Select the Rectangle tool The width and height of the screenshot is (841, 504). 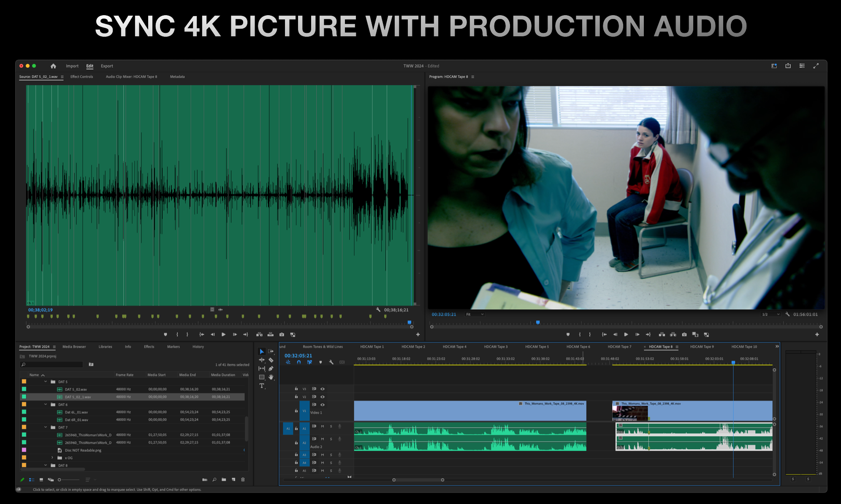(x=262, y=377)
